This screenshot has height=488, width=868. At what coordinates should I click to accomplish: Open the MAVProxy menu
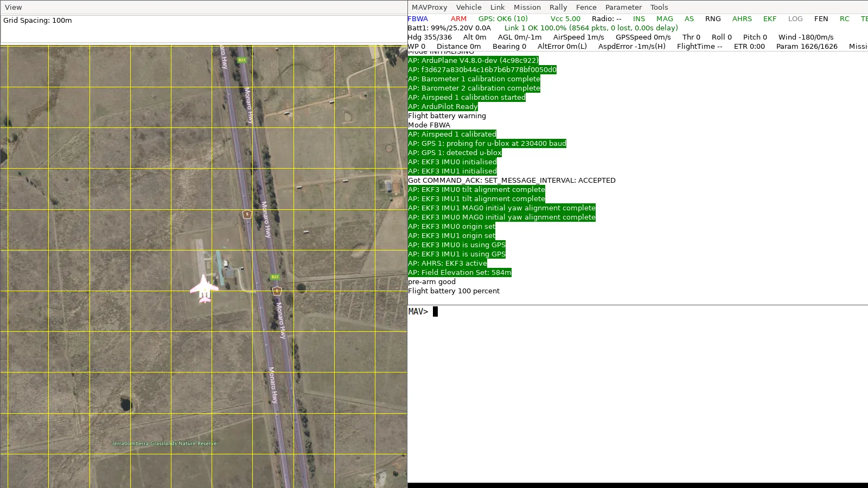pyautogui.click(x=429, y=8)
